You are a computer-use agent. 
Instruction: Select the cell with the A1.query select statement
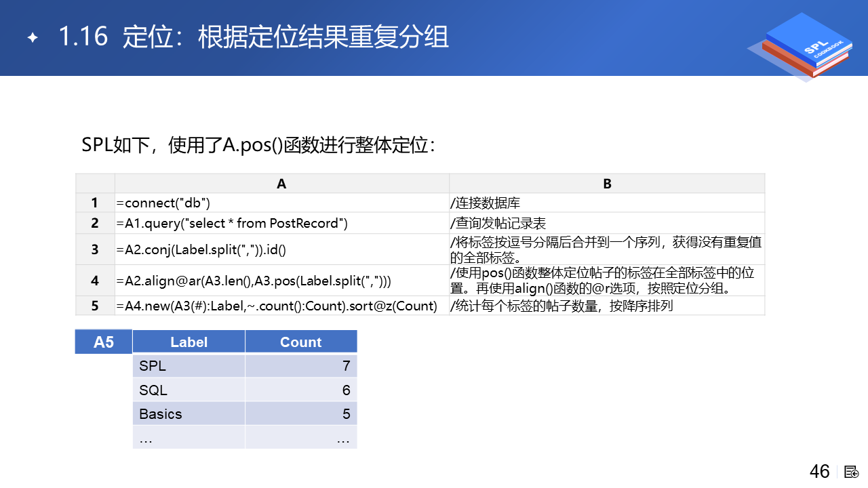[x=282, y=223]
